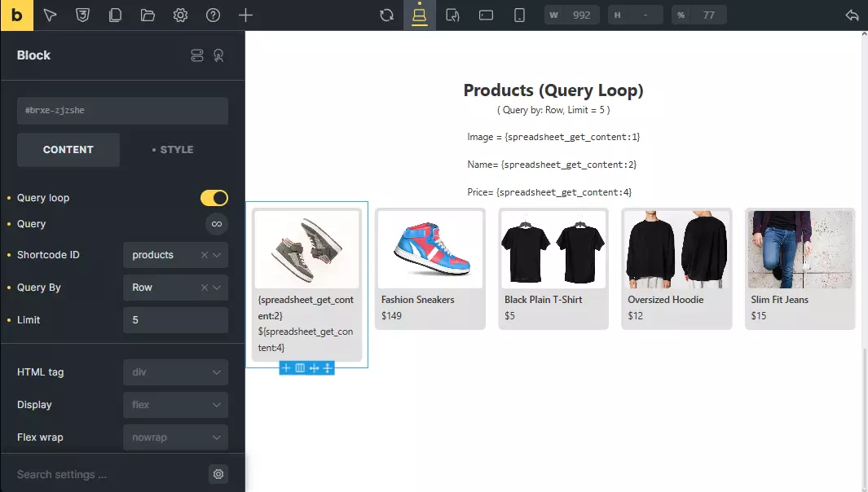Click the Slim Fit Jeans image
Viewport: 868px width, 492px height.
[x=800, y=249]
